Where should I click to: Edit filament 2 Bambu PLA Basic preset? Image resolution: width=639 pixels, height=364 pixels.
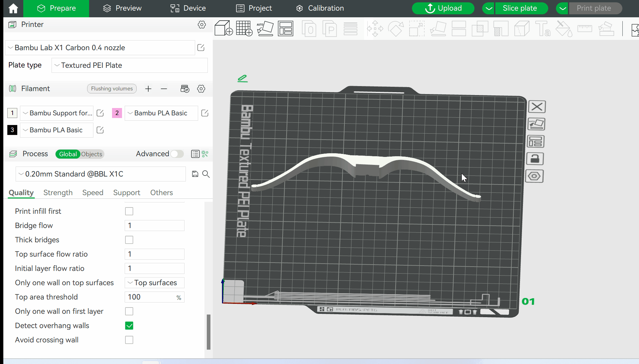(x=205, y=113)
